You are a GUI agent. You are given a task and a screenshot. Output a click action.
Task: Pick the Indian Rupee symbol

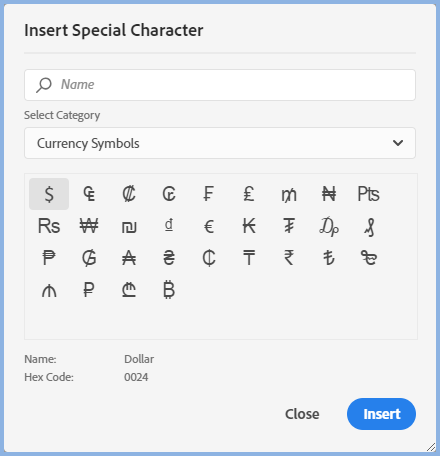tap(289, 258)
